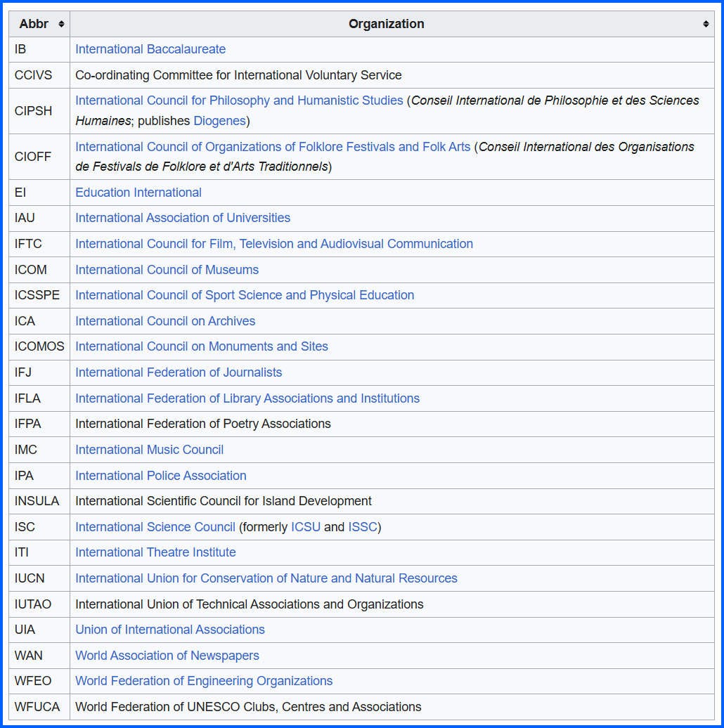Select the IMC abbreviation cell
Screen dimensions: 724x728
39,450
